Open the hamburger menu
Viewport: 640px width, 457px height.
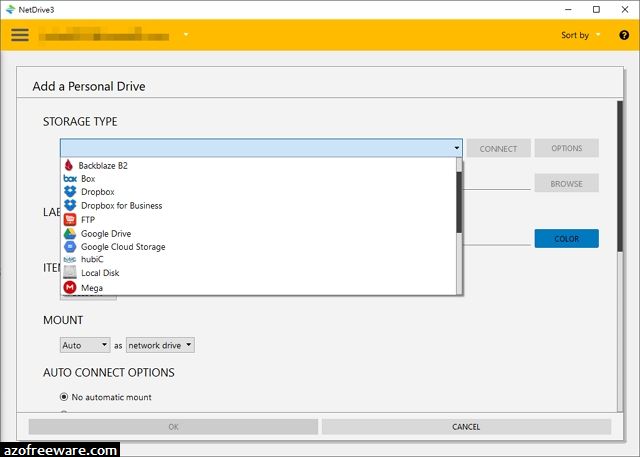20,35
